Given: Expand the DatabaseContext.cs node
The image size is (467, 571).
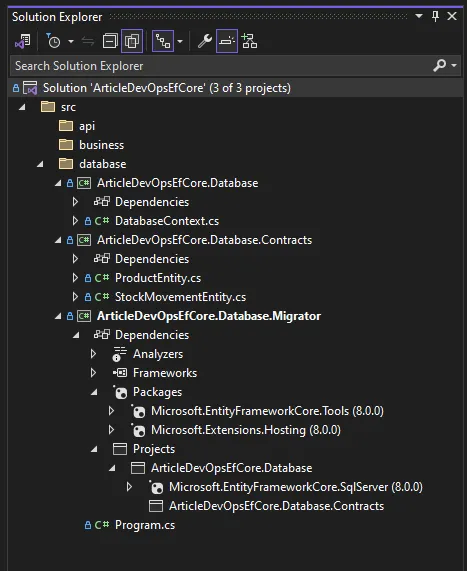Looking at the screenshot, I should tap(75, 221).
